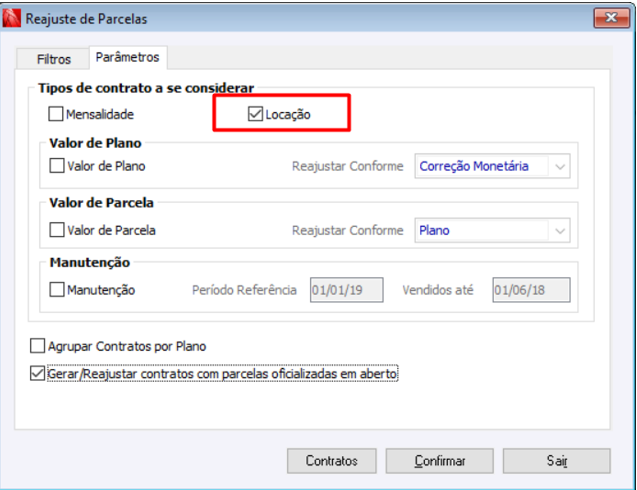Expand the Plano dropdown under Valor de Parcela
The width and height of the screenshot is (637, 490).
[x=481, y=231]
